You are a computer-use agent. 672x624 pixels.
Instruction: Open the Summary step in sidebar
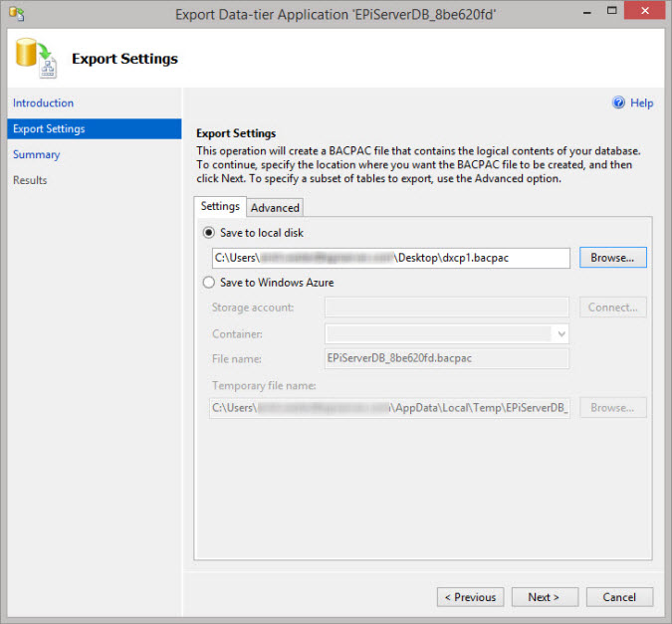click(x=37, y=154)
